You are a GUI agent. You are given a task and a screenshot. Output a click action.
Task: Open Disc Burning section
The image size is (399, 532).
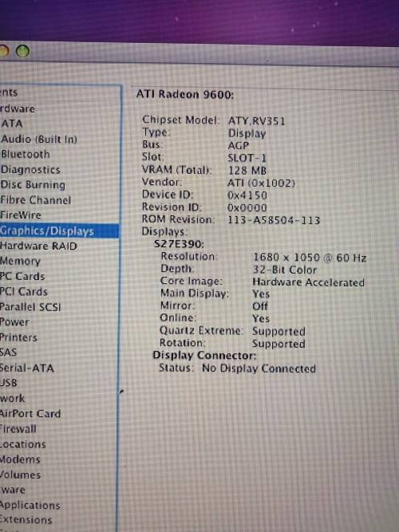point(33,185)
